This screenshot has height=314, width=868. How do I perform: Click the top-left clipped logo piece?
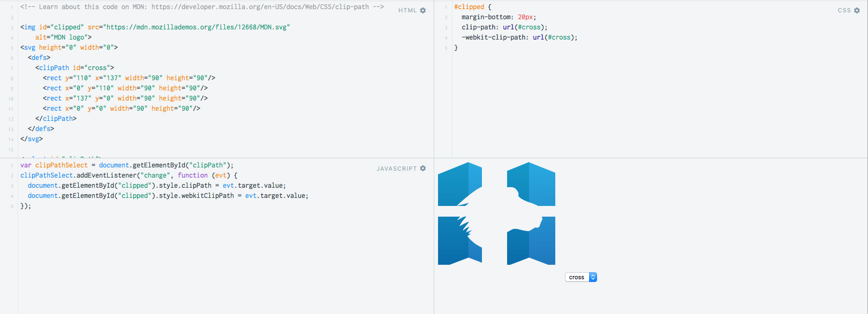coord(460,184)
